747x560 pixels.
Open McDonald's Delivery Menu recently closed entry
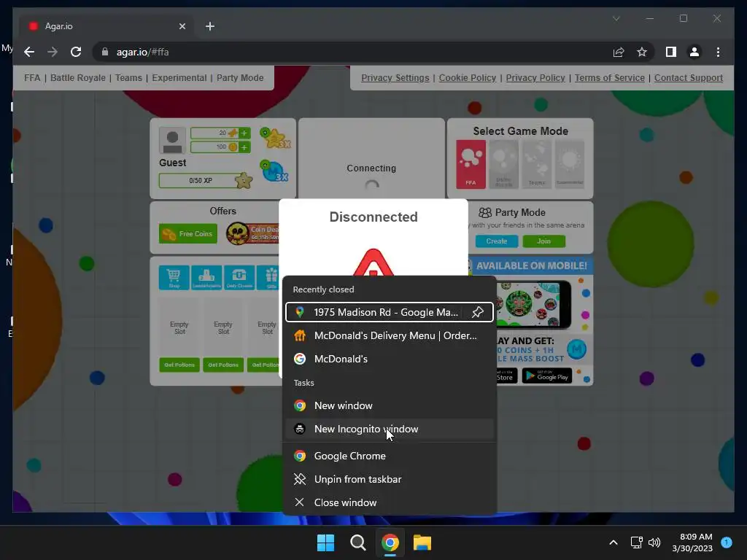click(390, 335)
